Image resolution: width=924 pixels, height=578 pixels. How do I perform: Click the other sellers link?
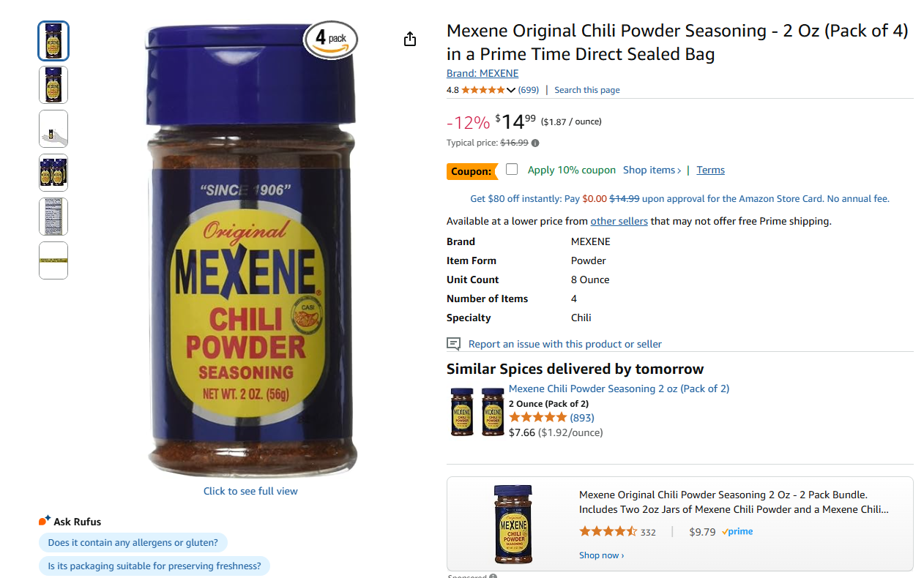tap(619, 221)
